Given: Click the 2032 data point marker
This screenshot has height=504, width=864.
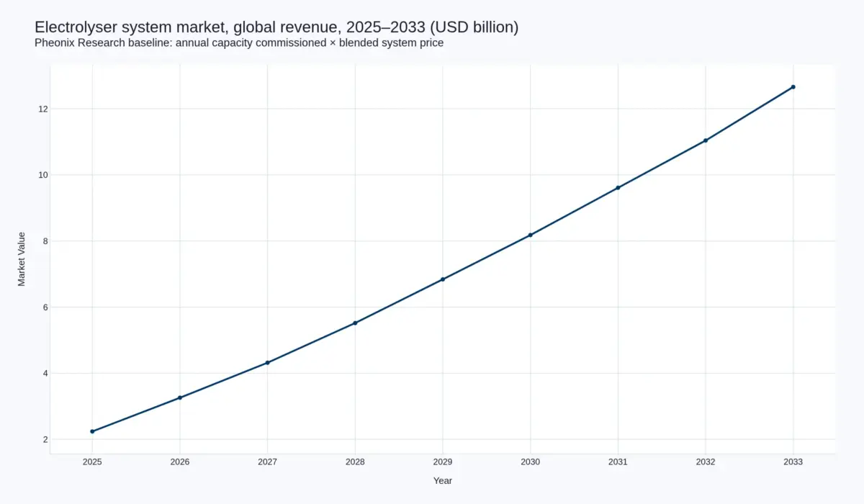Looking at the screenshot, I should pos(706,140).
